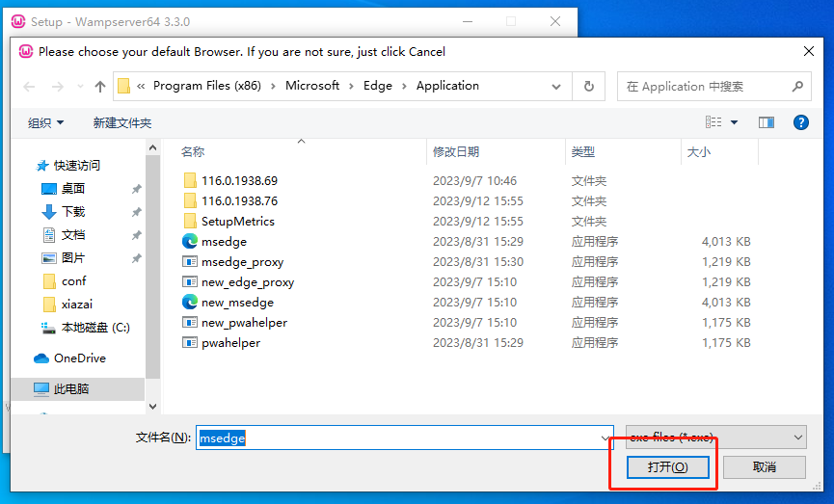Sort by 类型 column header
The height and width of the screenshot is (504, 834).
coord(583,152)
